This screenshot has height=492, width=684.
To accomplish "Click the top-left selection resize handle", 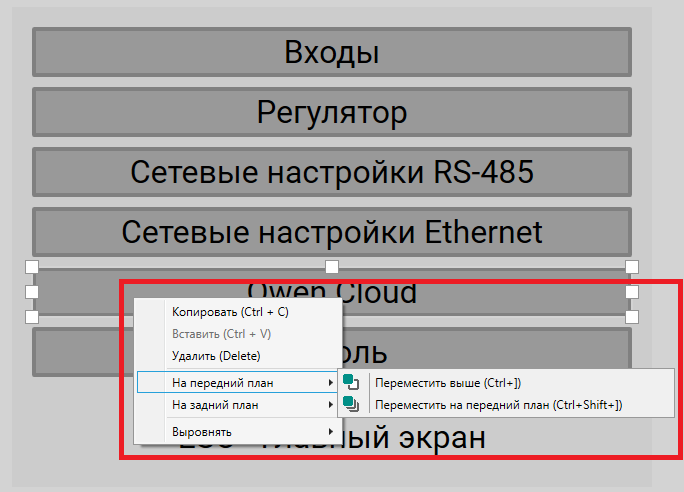I will click(x=31, y=267).
